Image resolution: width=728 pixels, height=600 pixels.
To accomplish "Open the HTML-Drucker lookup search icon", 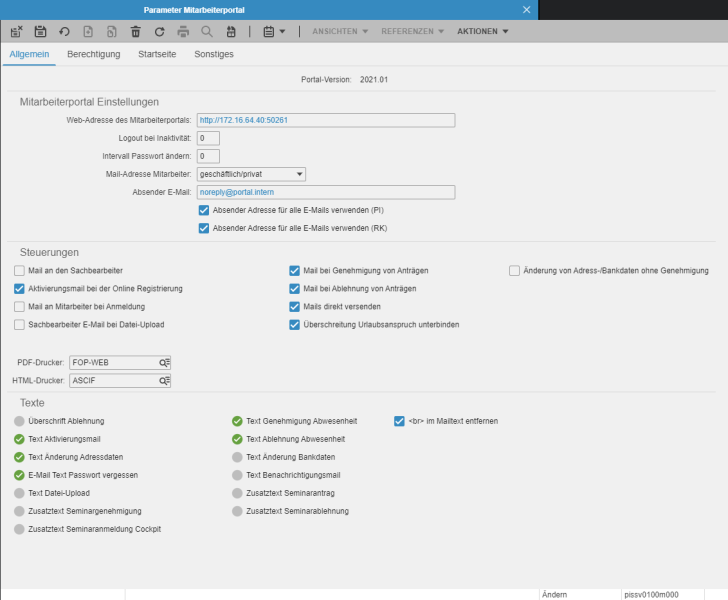I will tap(165, 381).
